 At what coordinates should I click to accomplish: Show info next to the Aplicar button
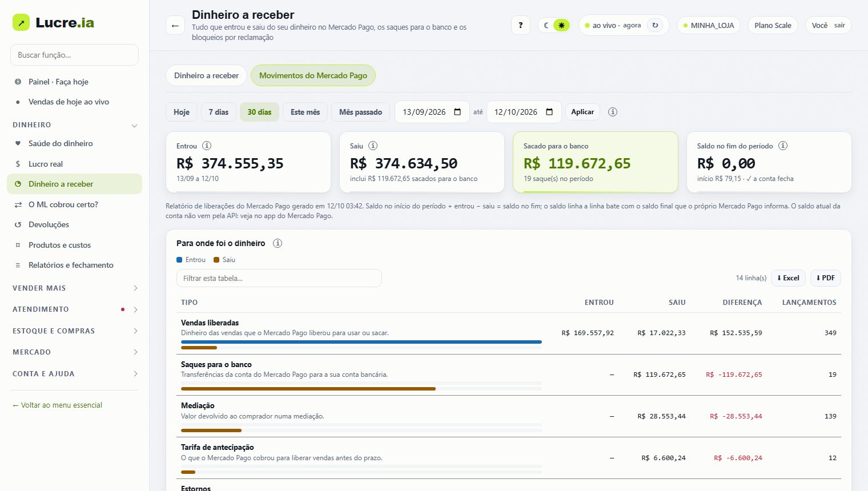coord(613,112)
